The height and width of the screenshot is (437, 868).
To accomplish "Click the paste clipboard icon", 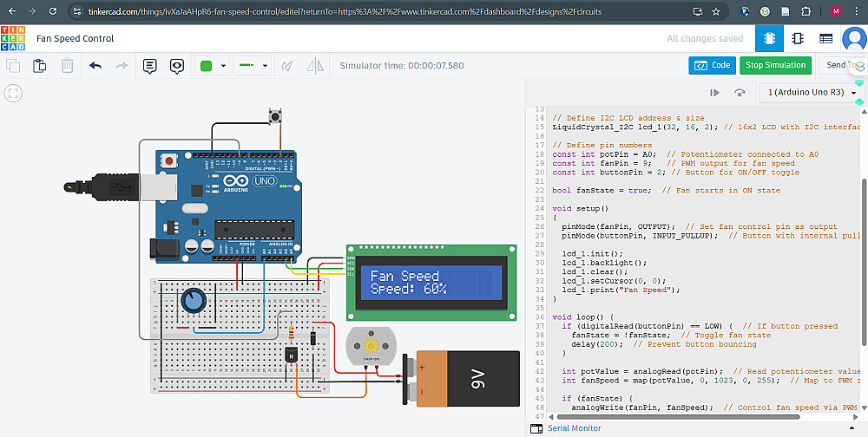I will (x=40, y=66).
